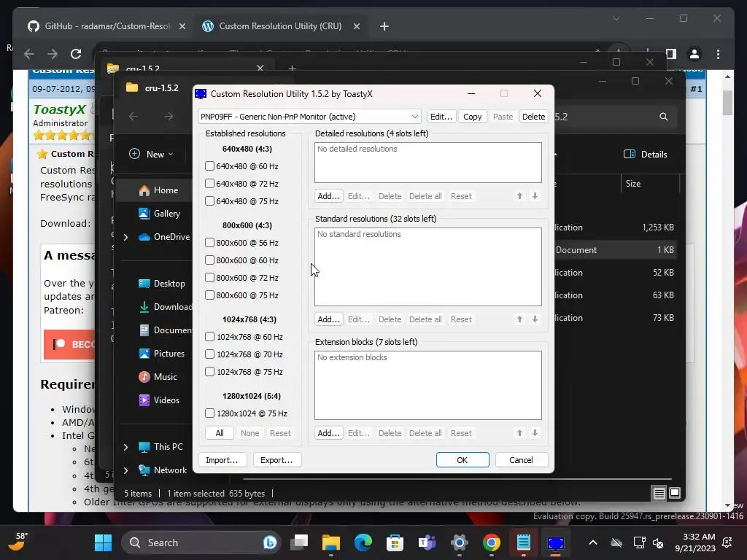Open Gallery in File Explorer sidebar

click(159, 214)
